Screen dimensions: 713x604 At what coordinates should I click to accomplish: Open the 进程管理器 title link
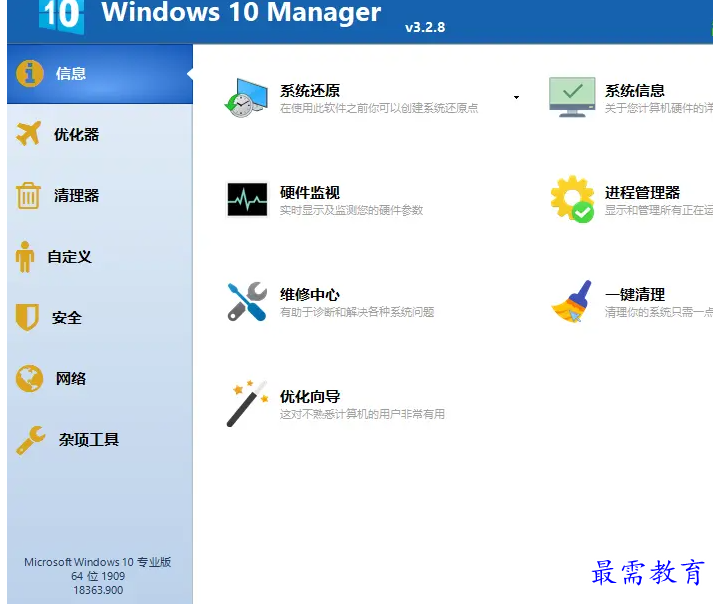point(642,192)
